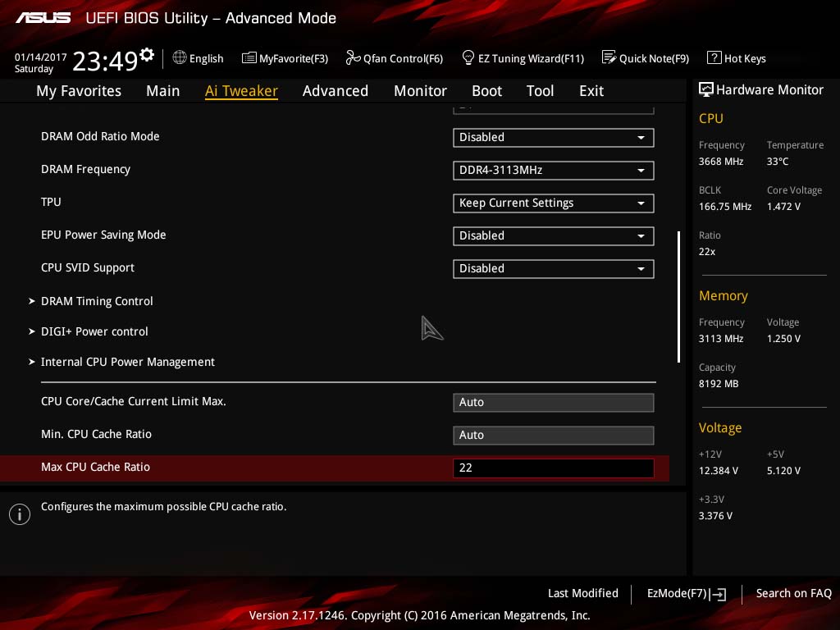Click CPU frequency value 3668 MHz
This screenshot has height=630, width=840.
(x=721, y=162)
